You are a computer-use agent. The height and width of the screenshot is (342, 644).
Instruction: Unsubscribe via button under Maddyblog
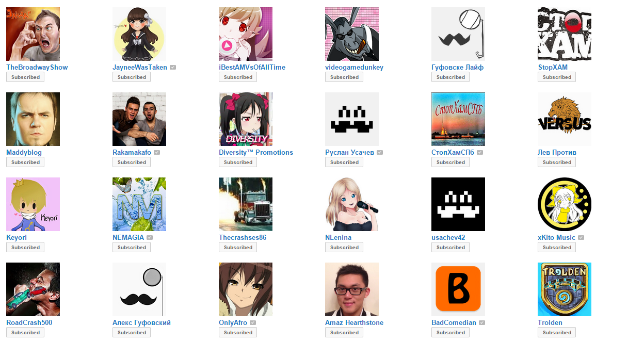point(25,162)
